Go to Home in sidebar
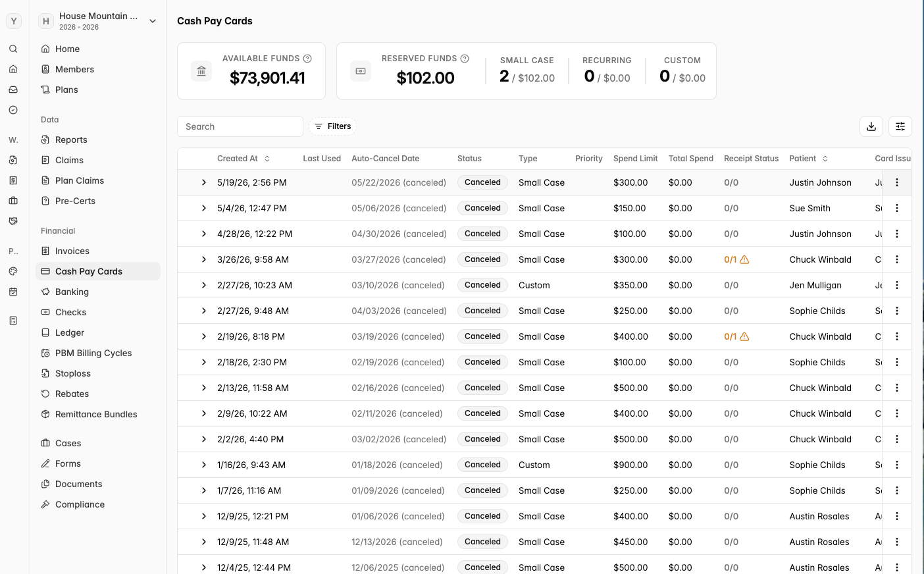Viewport: 924px width, 574px height. coord(98,49)
